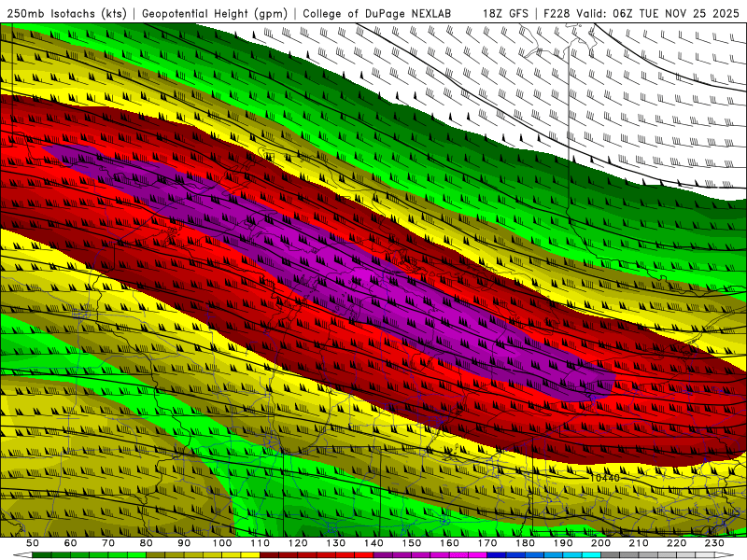This screenshot has width=747, height=560.
Task: Click the '250mb Isotachs (kts)' title text
Action: [66, 13]
